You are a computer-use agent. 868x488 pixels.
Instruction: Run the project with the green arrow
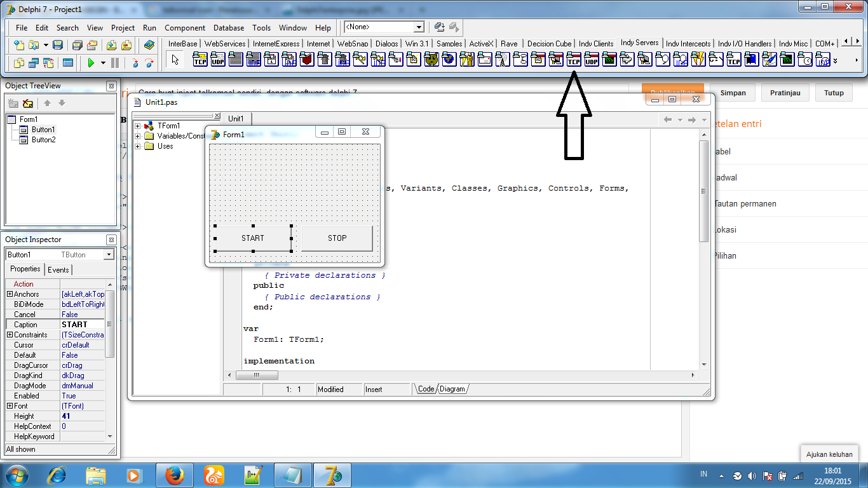tap(92, 63)
